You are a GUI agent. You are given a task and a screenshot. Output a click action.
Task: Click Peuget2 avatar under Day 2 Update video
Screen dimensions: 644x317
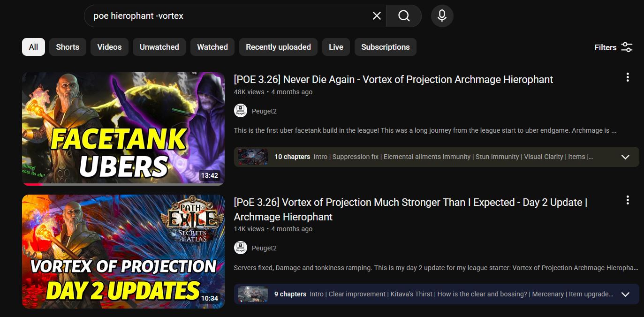pos(241,248)
